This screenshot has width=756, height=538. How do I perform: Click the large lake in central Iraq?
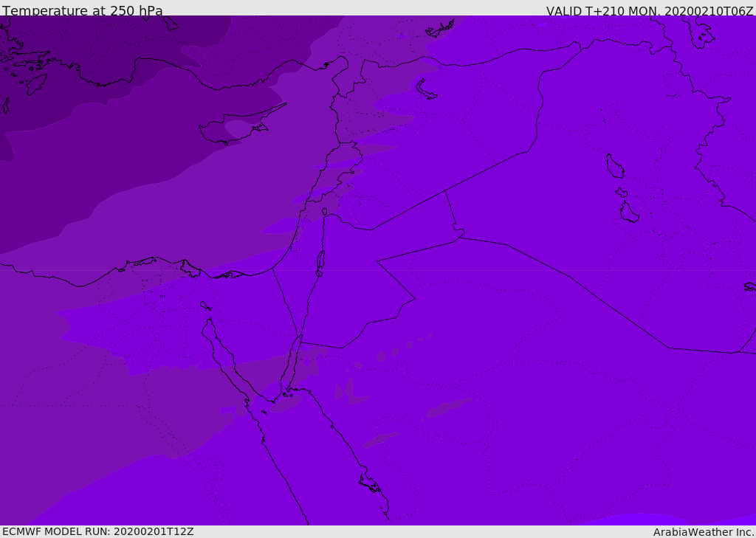point(615,166)
